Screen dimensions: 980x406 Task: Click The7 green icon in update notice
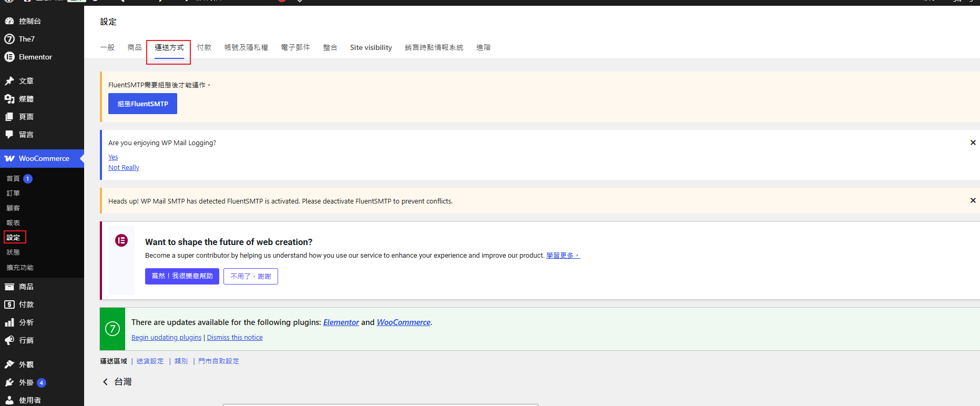tap(113, 329)
